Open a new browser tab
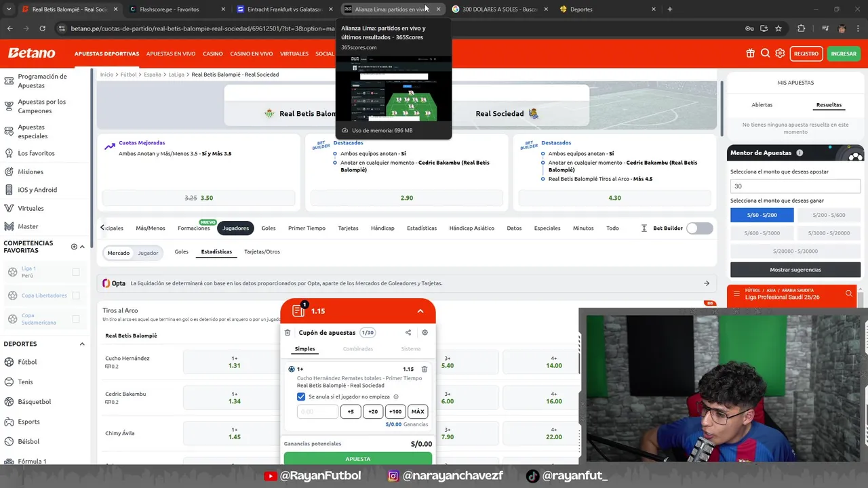Image resolution: width=868 pixels, height=488 pixels. click(670, 9)
